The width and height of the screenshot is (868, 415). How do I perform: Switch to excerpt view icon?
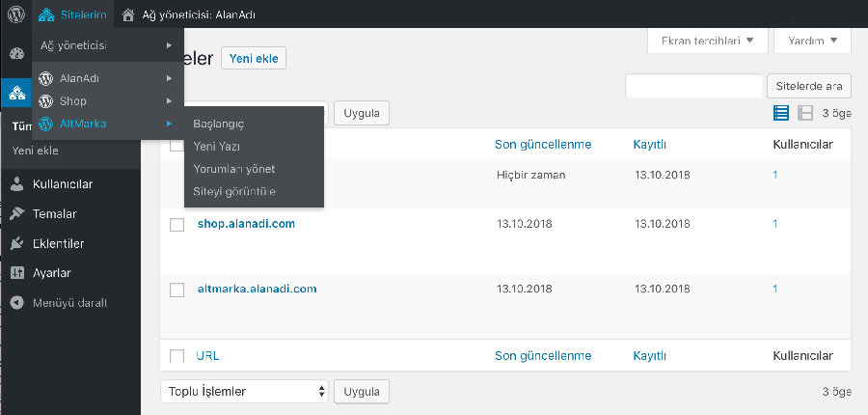pos(804,113)
